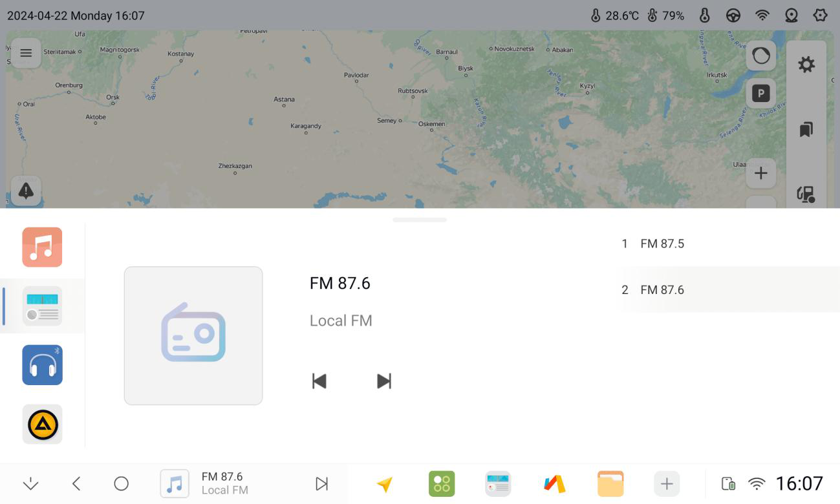
Task: Tap the top-right settings gear icon
Action: 821,16
